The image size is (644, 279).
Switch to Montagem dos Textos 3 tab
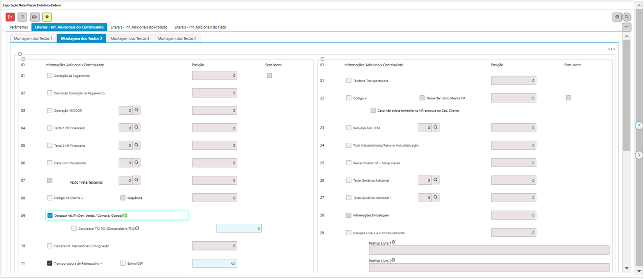click(130, 38)
